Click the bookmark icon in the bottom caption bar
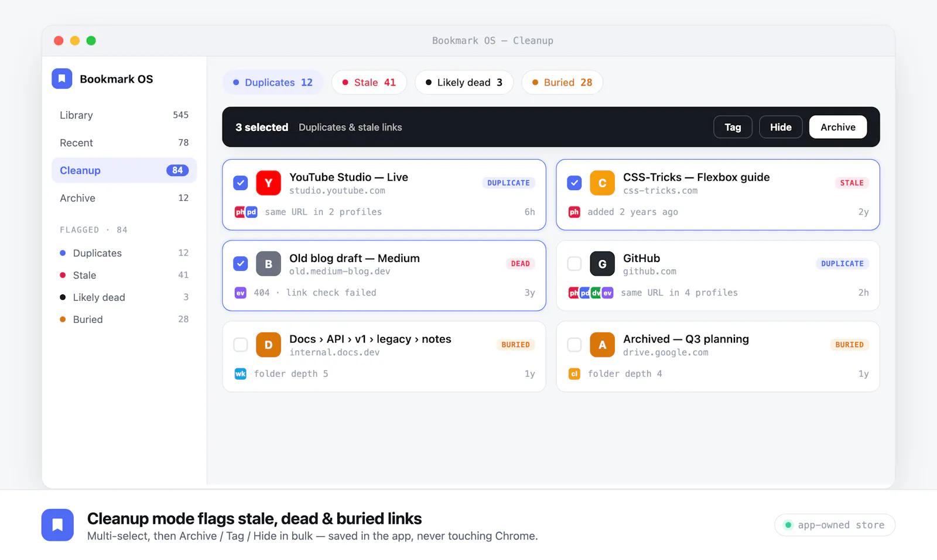937x560 pixels. pyautogui.click(x=57, y=525)
